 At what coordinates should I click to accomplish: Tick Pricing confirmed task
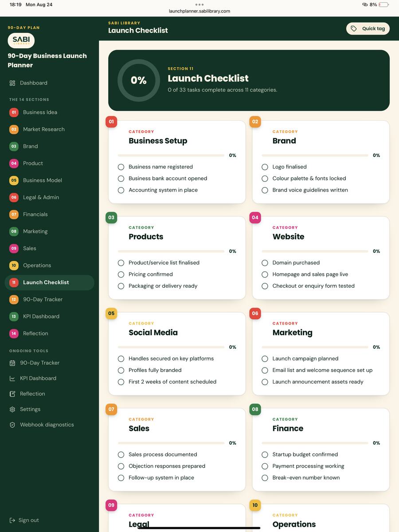(x=121, y=274)
